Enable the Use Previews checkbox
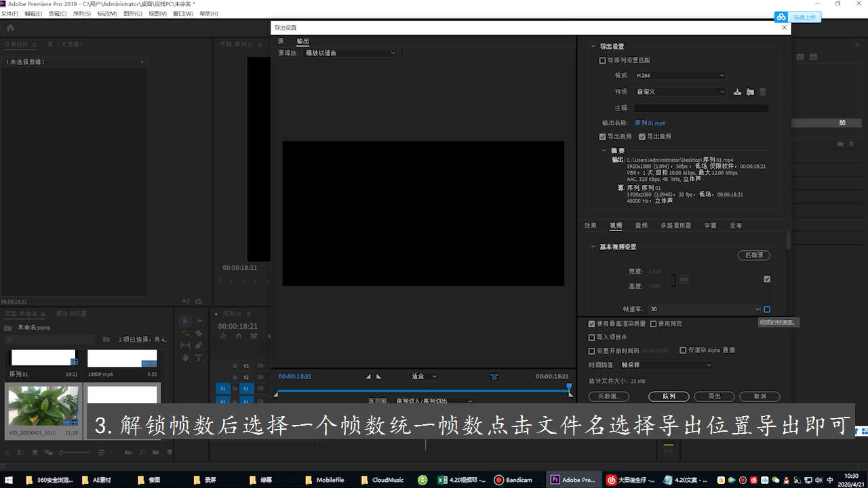Image resolution: width=868 pixels, height=488 pixels. pyautogui.click(x=653, y=324)
